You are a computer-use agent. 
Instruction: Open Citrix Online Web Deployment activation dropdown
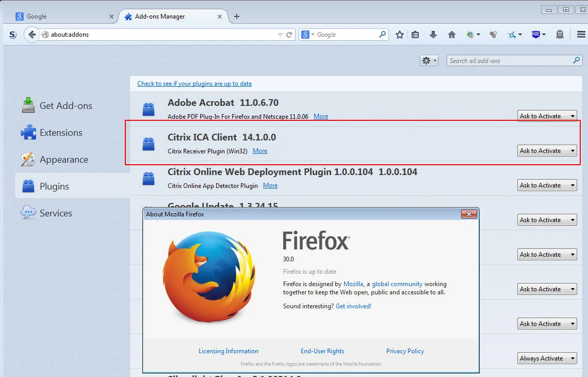click(x=547, y=185)
